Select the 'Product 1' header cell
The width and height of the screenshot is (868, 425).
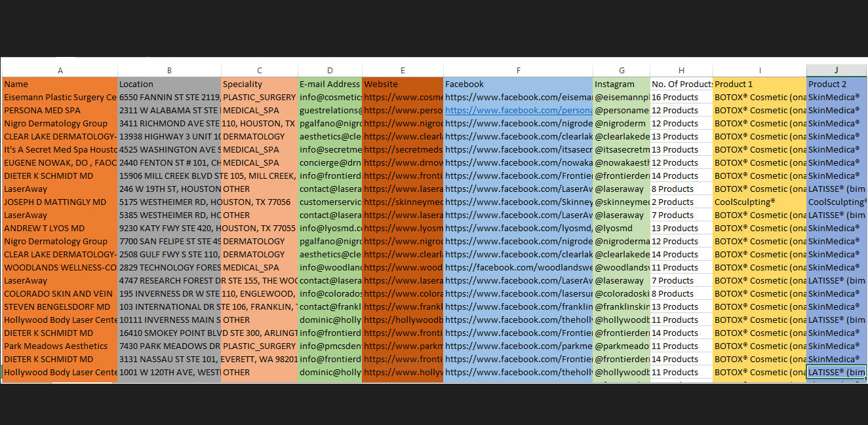pyautogui.click(x=759, y=84)
